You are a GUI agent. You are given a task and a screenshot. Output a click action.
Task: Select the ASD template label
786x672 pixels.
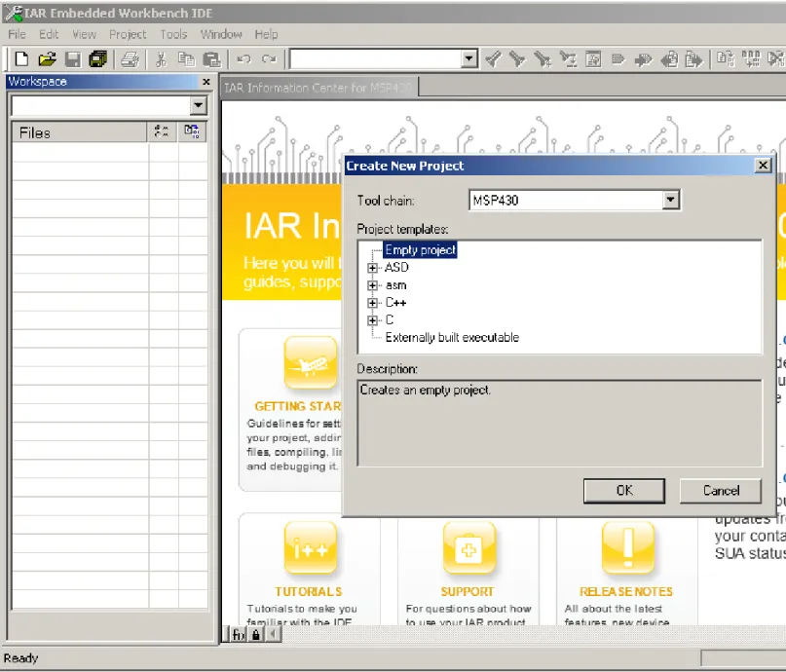pyautogui.click(x=396, y=268)
